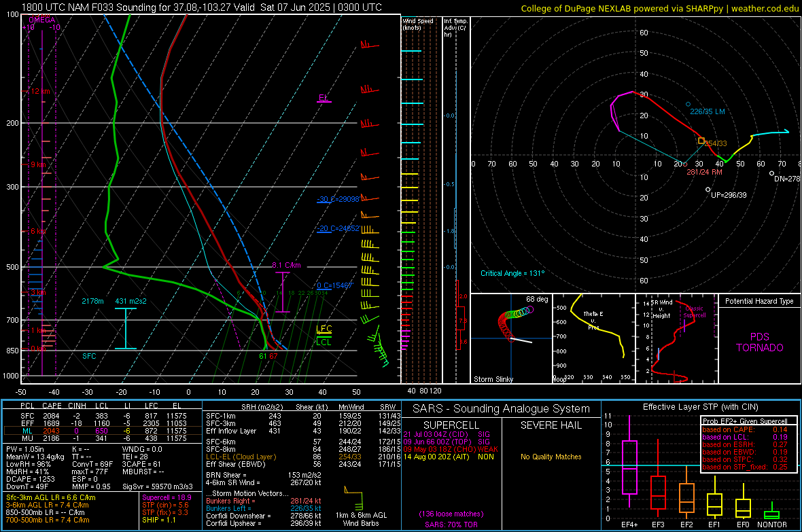Click the MMP = 0.95 value

coord(92,487)
